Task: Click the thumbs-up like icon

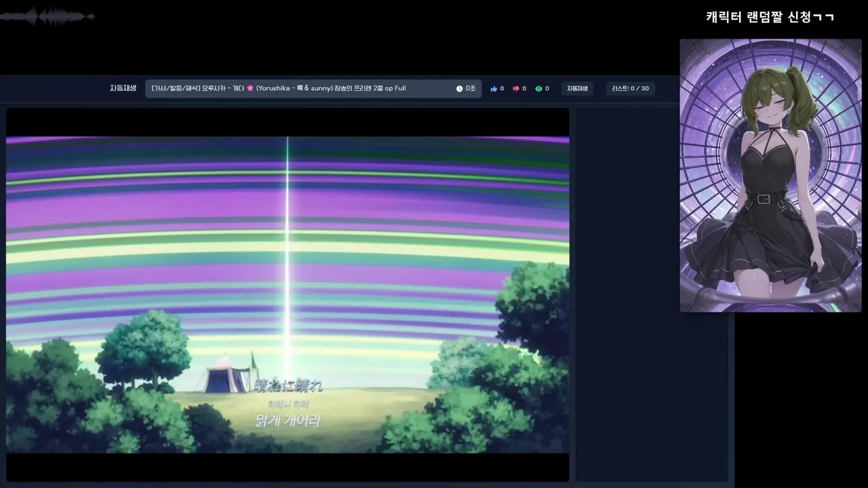Action: tap(494, 89)
